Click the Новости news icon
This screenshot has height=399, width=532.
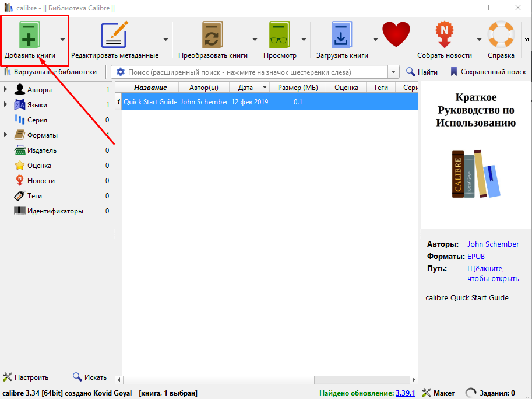[x=20, y=180]
